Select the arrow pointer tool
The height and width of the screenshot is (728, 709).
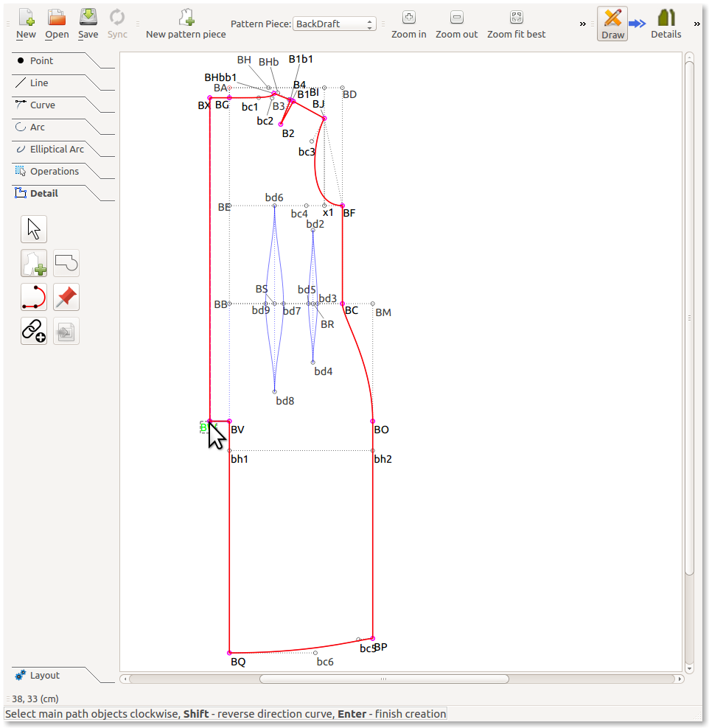point(34,229)
